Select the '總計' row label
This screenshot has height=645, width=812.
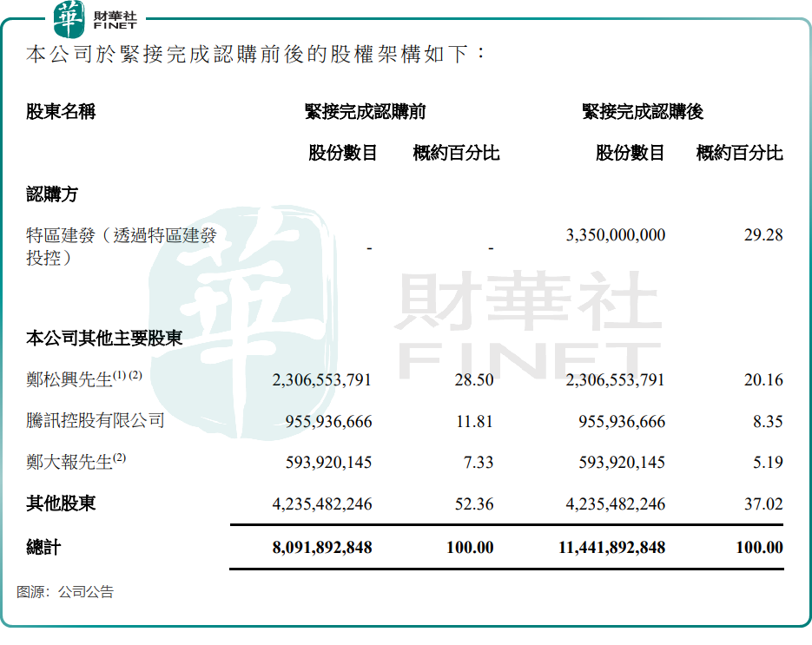point(43,547)
